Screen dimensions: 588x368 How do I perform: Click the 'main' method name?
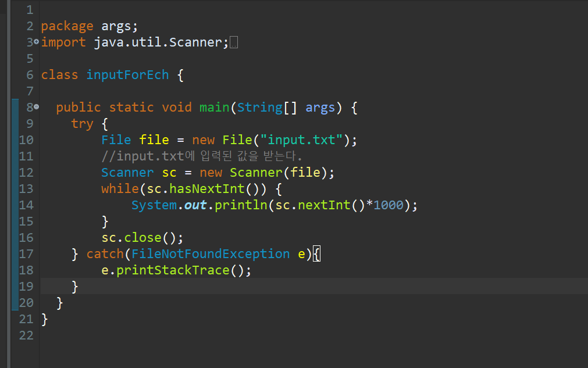[x=214, y=108]
